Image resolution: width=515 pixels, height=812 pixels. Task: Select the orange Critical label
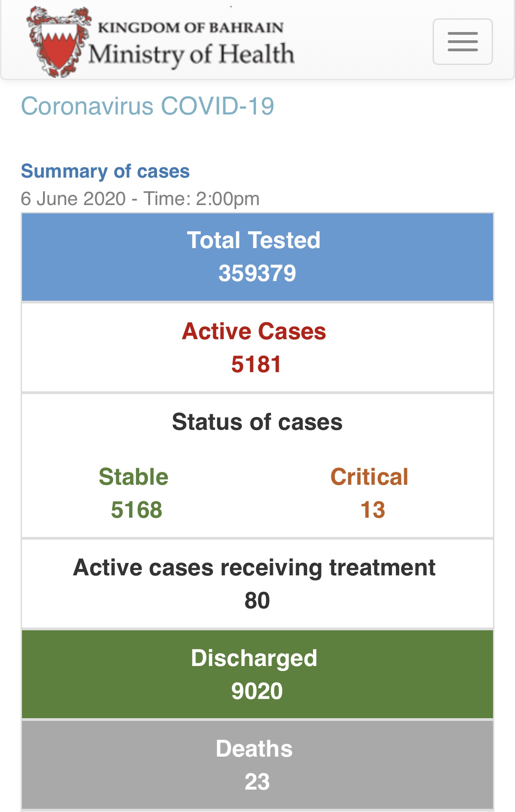pyautogui.click(x=369, y=476)
